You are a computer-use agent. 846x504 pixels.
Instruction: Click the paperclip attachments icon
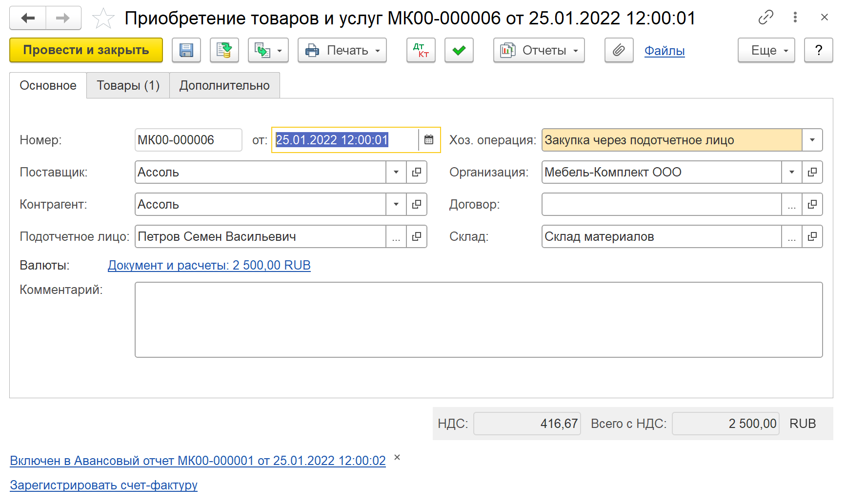[619, 50]
